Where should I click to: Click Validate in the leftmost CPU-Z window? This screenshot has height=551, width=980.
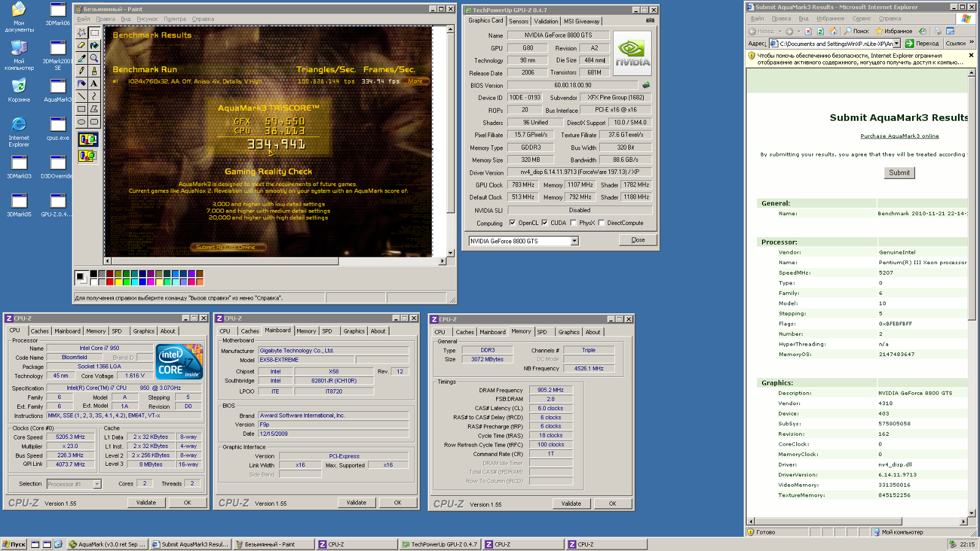(146, 503)
